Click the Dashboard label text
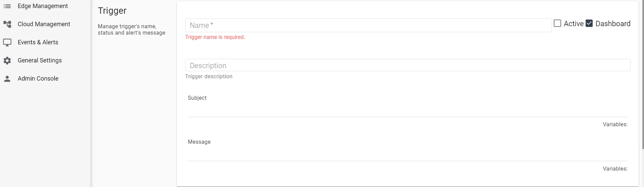Screen dimensions: 644x187 click(613, 24)
